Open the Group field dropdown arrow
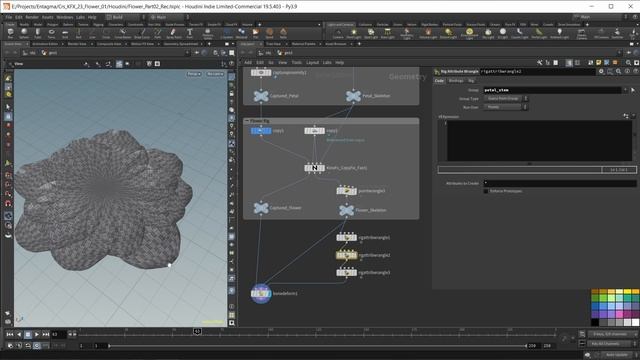 click(x=625, y=90)
